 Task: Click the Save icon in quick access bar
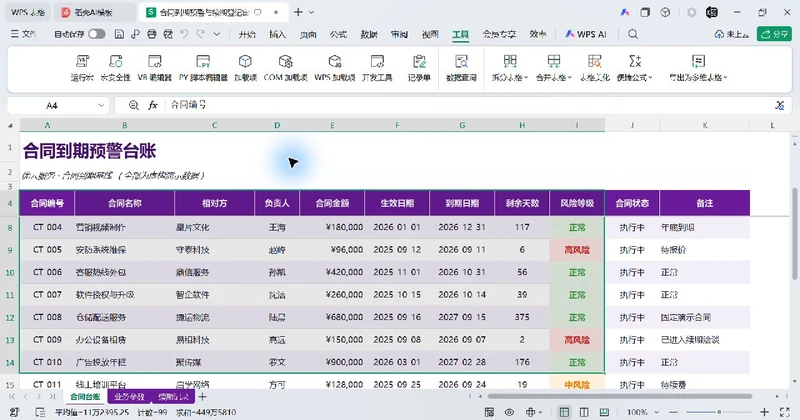pyautogui.click(x=119, y=34)
